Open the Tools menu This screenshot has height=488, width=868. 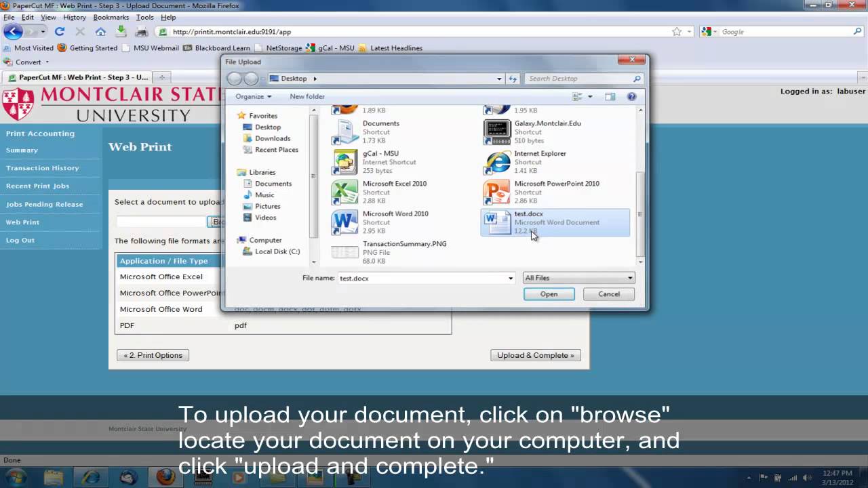pos(144,17)
